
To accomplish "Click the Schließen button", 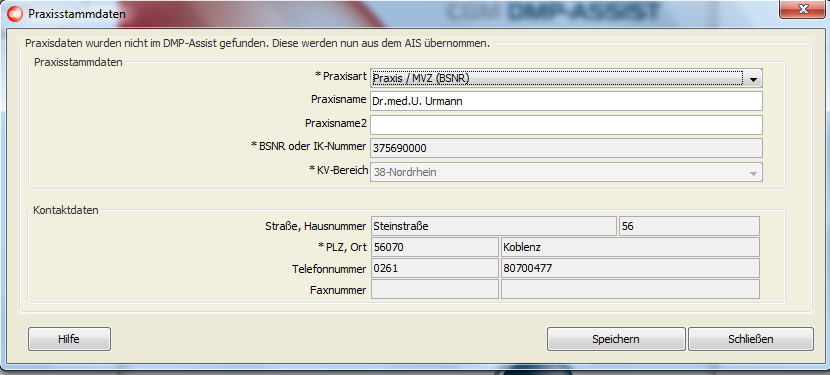I will pyautogui.click(x=751, y=339).
